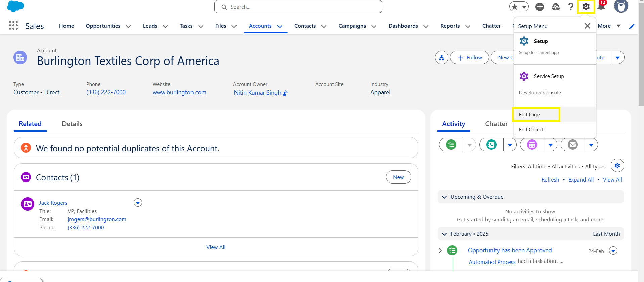Screen dimensions: 644x282
Task: Click the Log a Call phone icon
Action: pyautogui.click(x=491, y=145)
